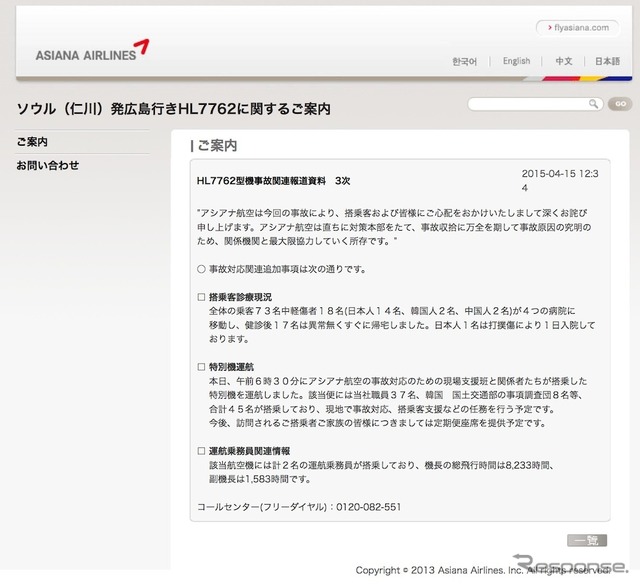Viewport: 640px width, 586px height.
Task: Click the Copyright 2013 Asiana Airlines footer text
Action: point(483,570)
